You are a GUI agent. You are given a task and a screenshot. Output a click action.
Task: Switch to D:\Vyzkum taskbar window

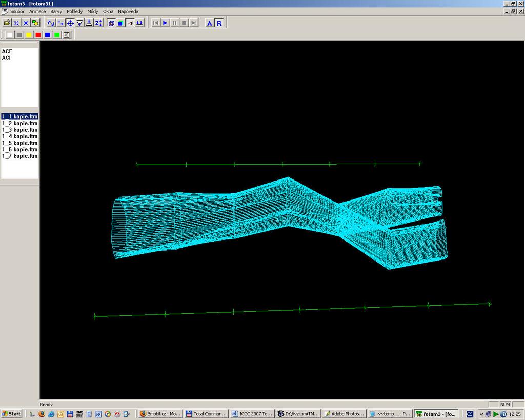[298, 414]
